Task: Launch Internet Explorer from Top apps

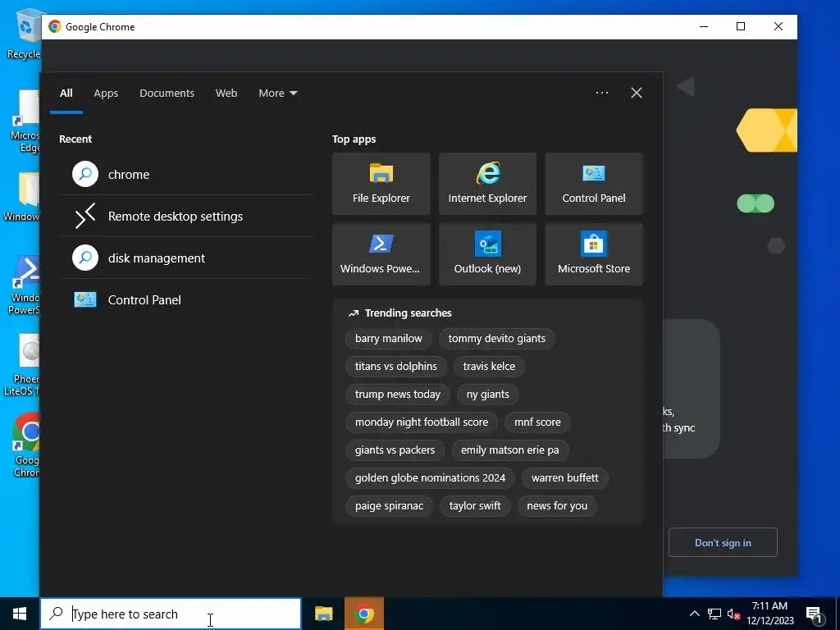Action: click(487, 184)
